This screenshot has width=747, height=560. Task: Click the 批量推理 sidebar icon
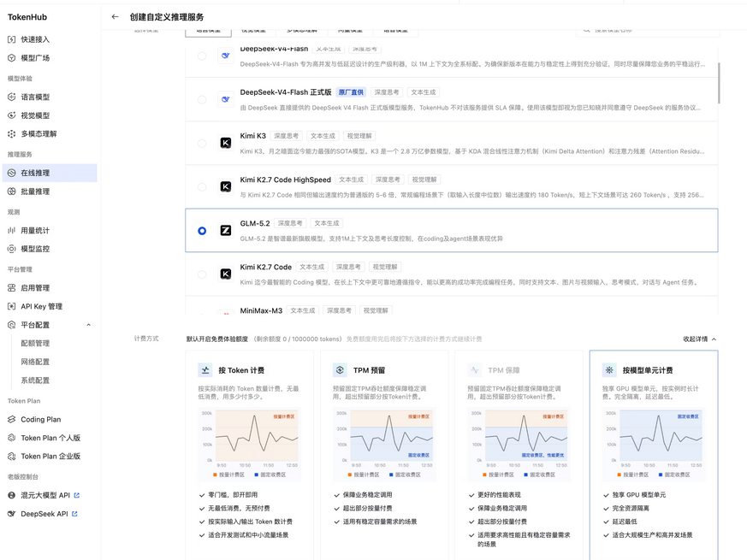point(11,192)
